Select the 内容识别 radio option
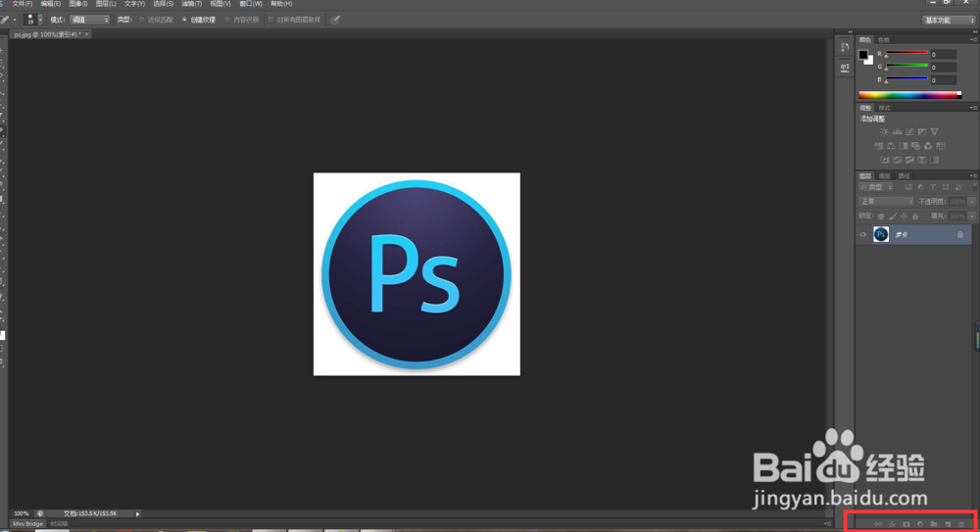Screen dimensions: 980x532 point(241,20)
